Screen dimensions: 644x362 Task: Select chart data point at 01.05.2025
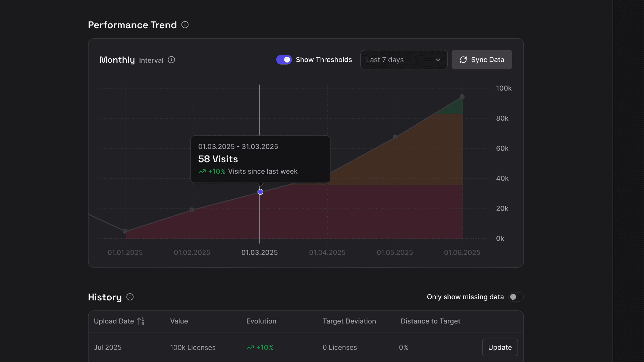(x=395, y=137)
